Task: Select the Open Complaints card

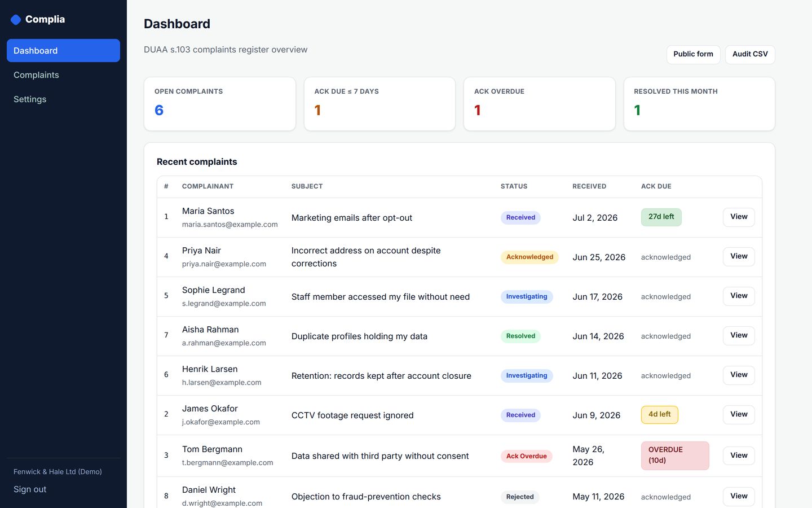Action: pyautogui.click(x=220, y=104)
